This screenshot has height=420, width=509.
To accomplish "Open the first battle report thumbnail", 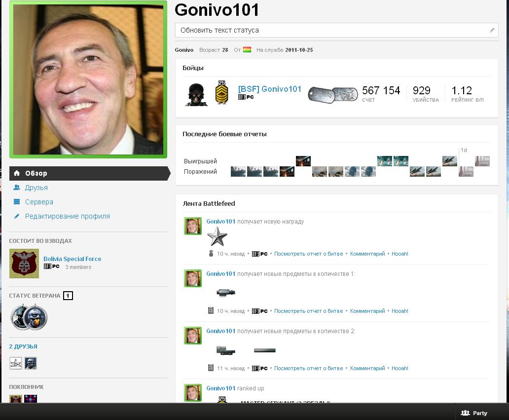I will click(238, 171).
